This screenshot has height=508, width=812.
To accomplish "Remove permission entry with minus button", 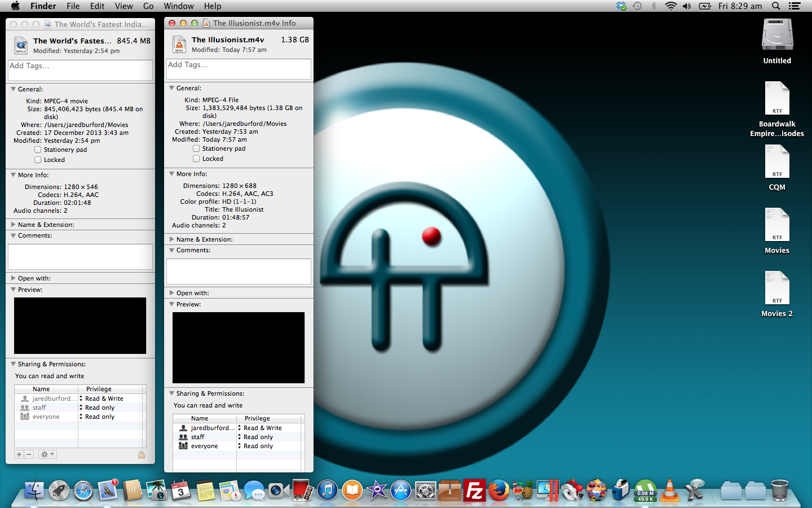I will pos(29,454).
